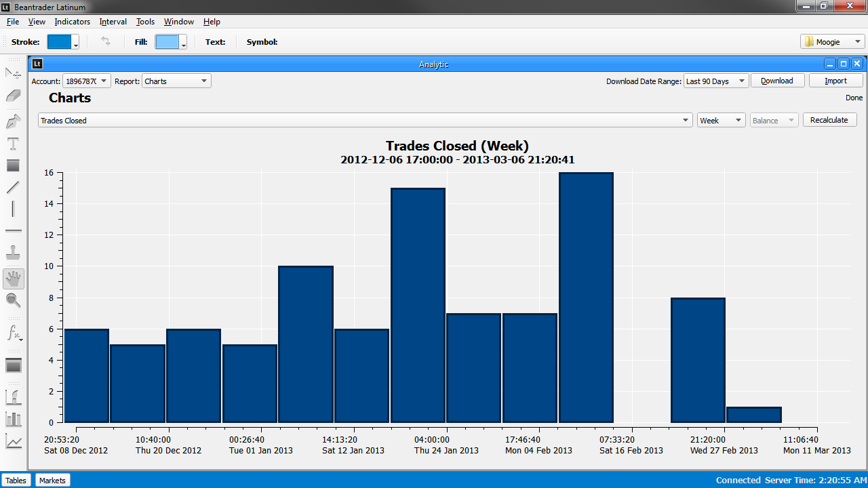The height and width of the screenshot is (488, 868).
Task: Select the Magnifier zoom tool
Action: (x=13, y=300)
